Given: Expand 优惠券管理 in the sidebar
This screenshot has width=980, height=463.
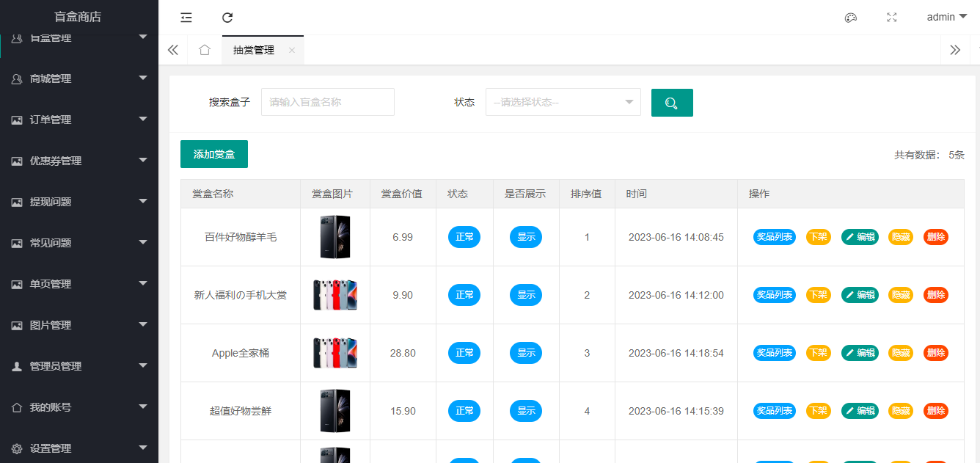Looking at the screenshot, I should pyautogui.click(x=79, y=161).
